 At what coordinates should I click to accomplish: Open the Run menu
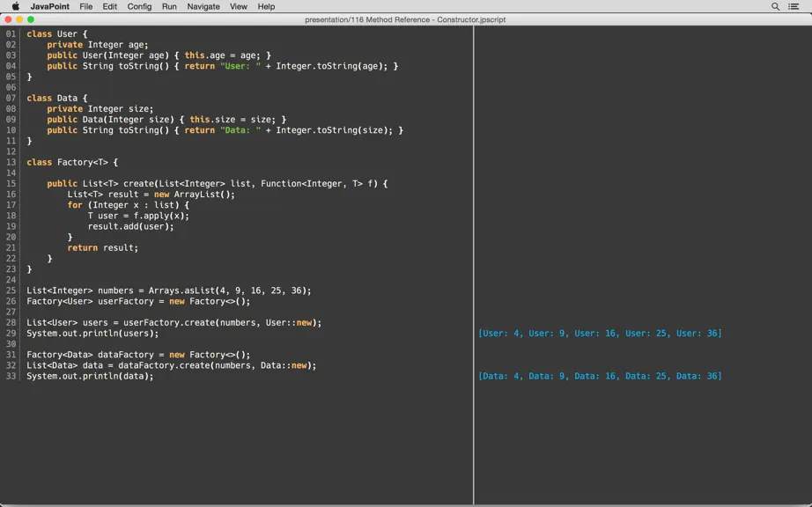169,6
